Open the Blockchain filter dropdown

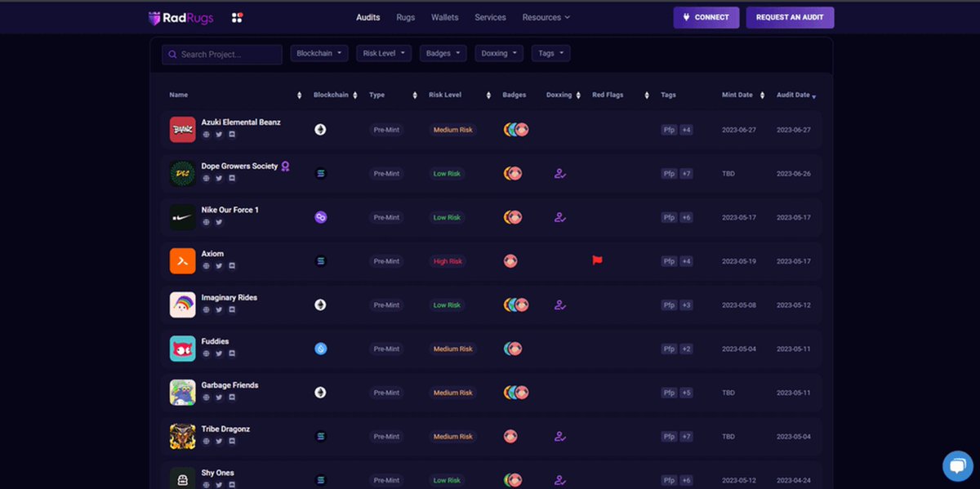click(319, 53)
